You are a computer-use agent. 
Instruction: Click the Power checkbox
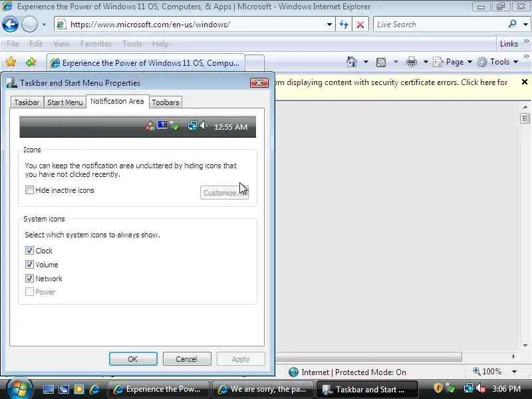29,292
